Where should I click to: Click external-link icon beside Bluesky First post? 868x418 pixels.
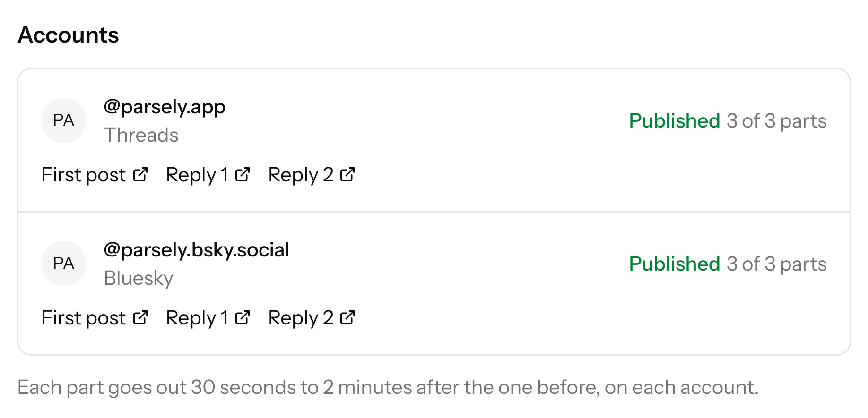tap(140, 318)
